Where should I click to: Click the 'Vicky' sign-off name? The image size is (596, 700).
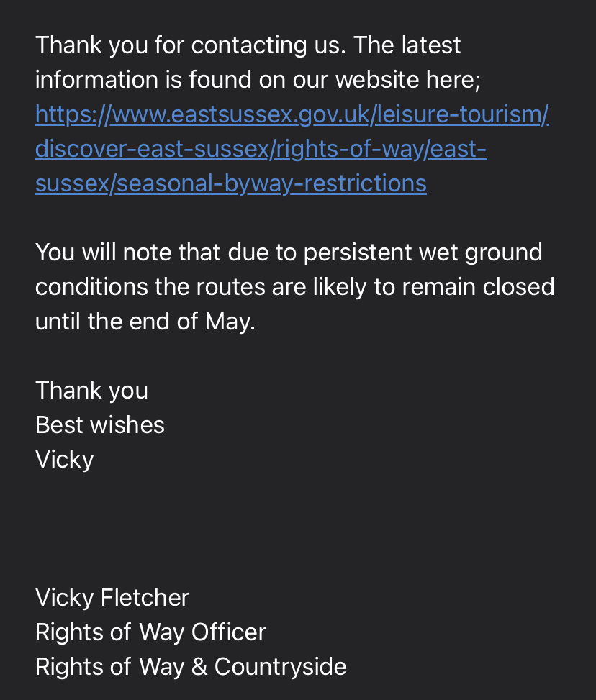click(64, 460)
